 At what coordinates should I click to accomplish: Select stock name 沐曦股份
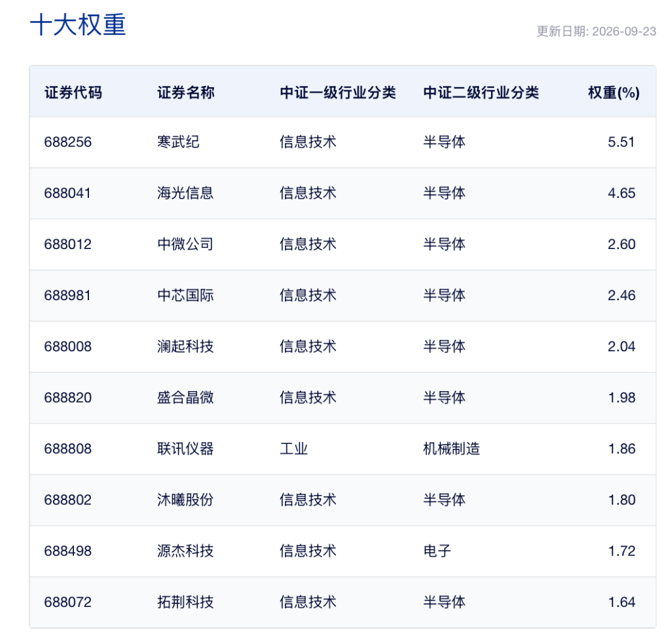(185, 500)
